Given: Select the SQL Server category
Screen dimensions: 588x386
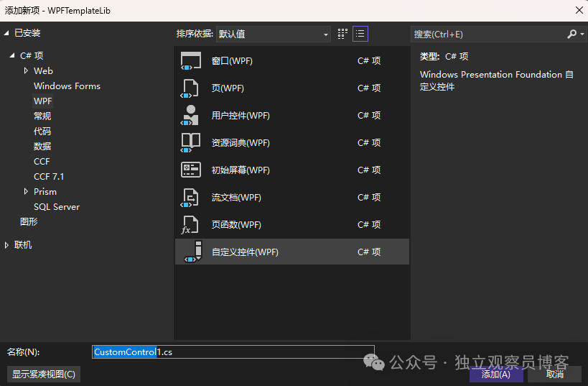Looking at the screenshot, I should pos(57,206).
